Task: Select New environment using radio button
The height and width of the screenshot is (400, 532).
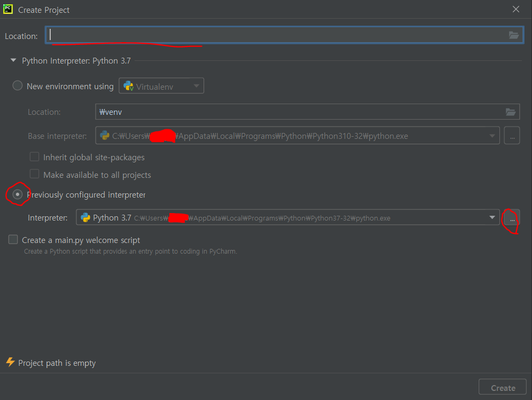Action: 17,85
